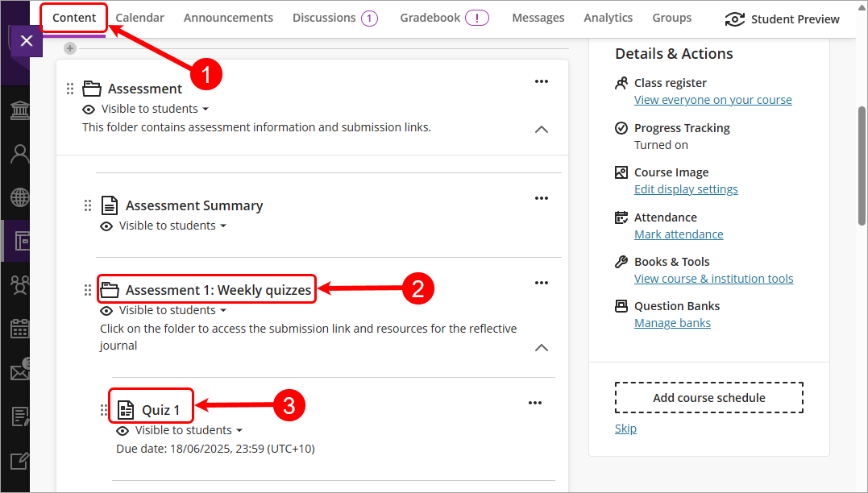
Task: Click drag handle beside Weekly quizzes folder
Action: (88, 290)
